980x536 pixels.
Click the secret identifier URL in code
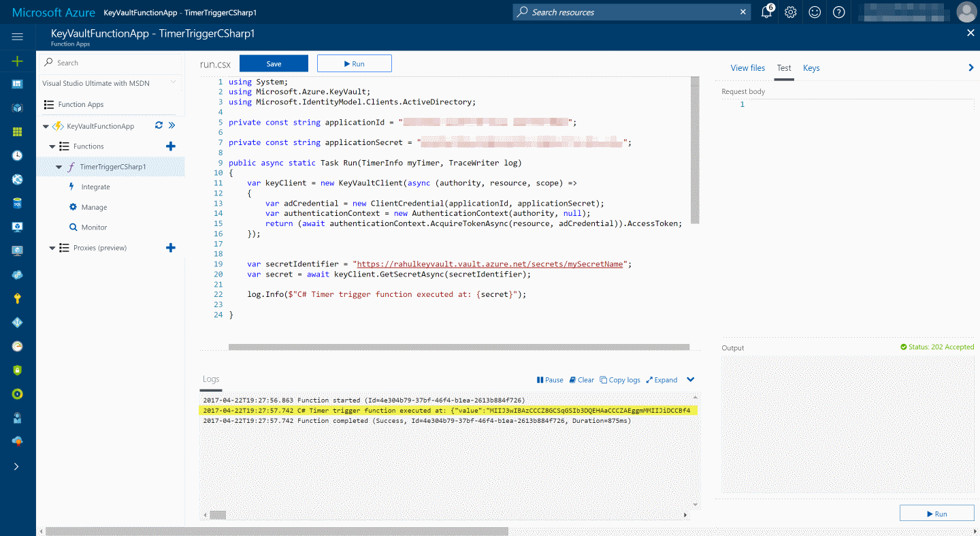pyautogui.click(x=490, y=264)
